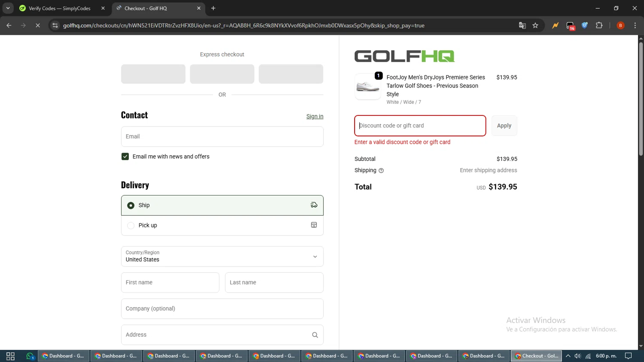Switch to Checkout - Gol... taskbar window

click(537, 356)
